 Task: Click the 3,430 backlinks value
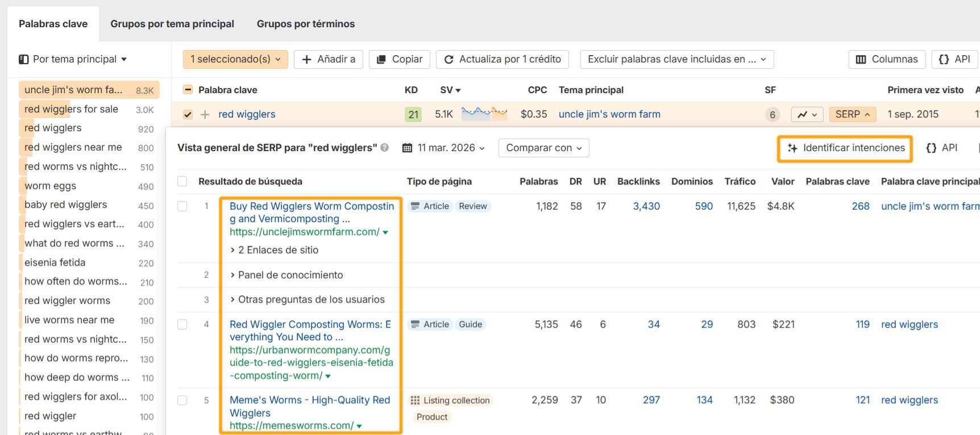point(646,206)
